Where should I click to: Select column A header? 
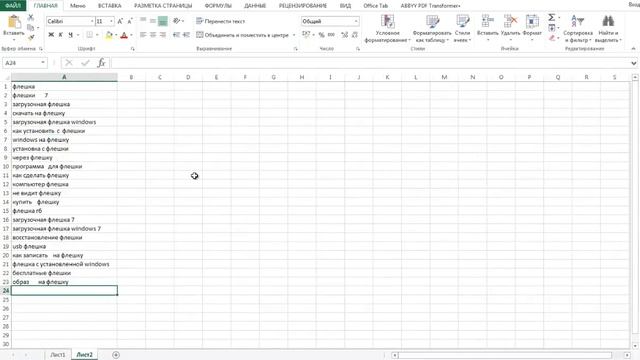tap(64, 77)
